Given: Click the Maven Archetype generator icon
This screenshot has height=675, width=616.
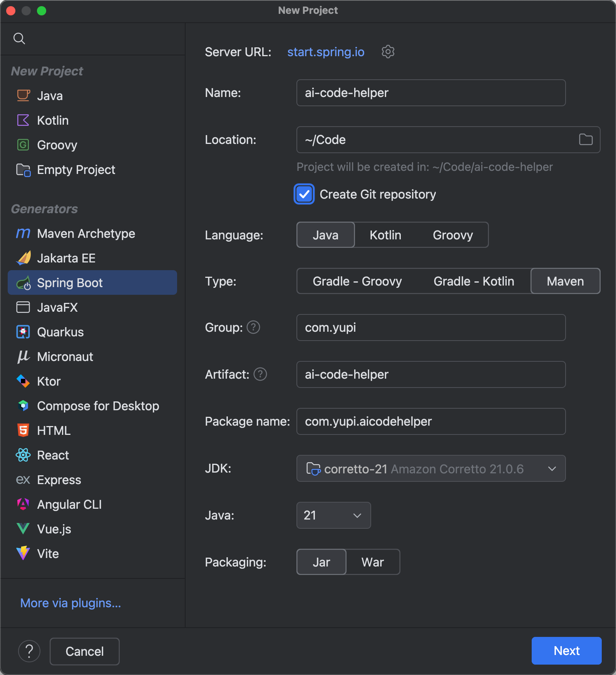Looking at the screenshot, I should (23, 233).
